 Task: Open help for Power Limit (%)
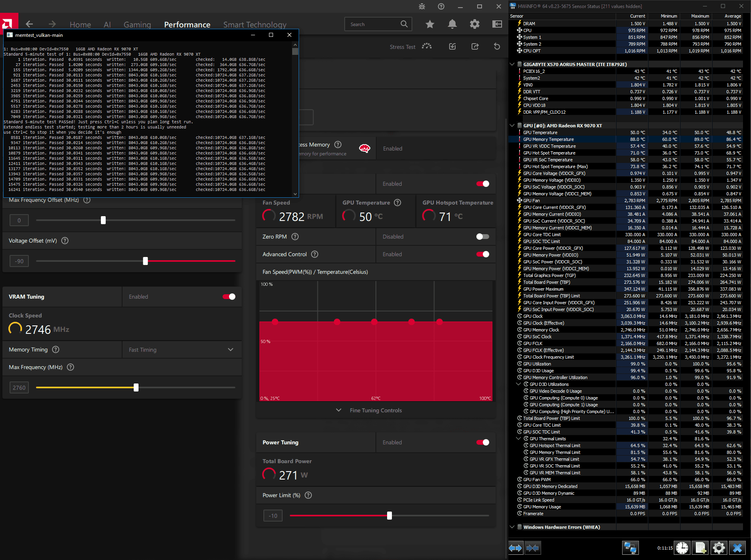(x=308, y=495)
